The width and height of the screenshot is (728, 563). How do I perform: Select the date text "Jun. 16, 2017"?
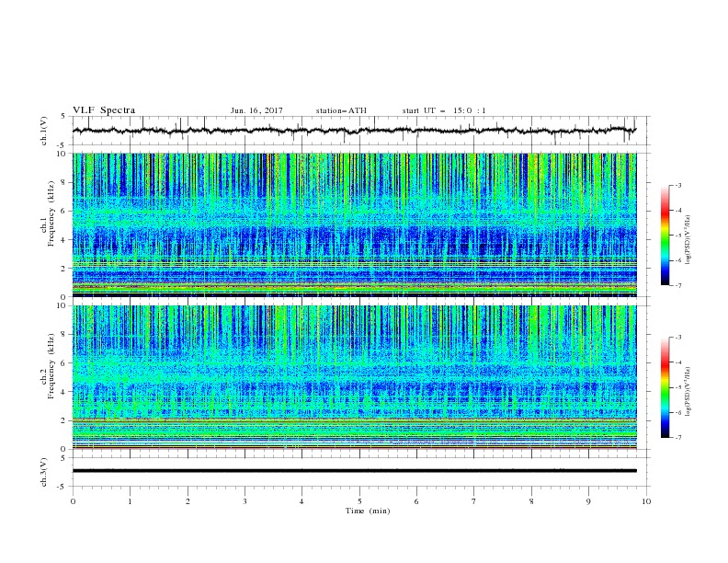[256, 110]
